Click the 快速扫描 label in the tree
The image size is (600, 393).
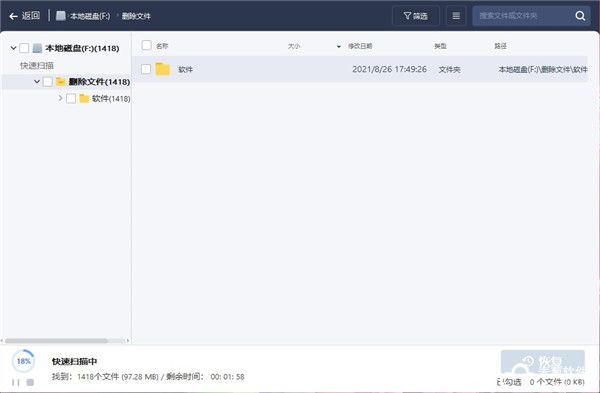pyautogui.click(x=37, y=65)
